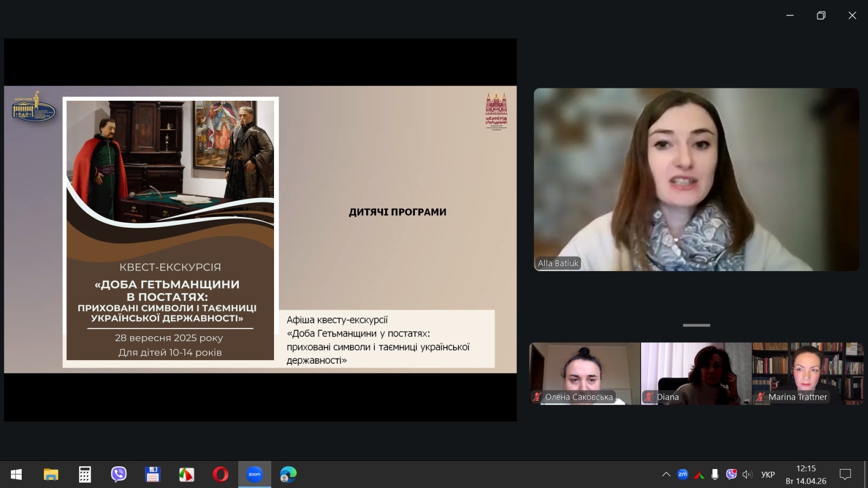Open the Windows Start menu
Image resolution: width=868 pixels, height=488 pixels.
click(x=16, y=474)
